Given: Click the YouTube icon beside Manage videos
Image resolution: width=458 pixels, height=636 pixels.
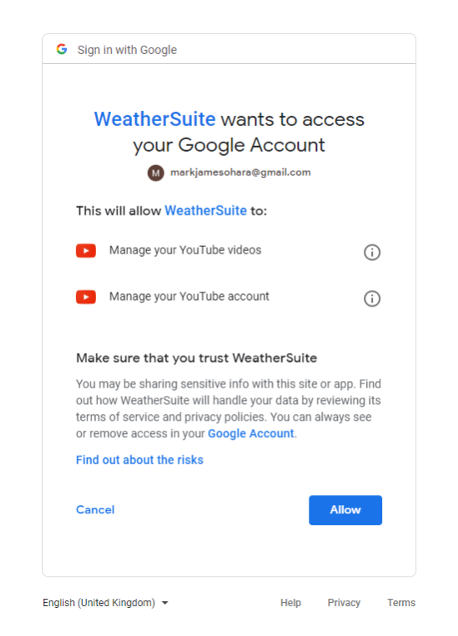Looking at the screenshot, I should [86, 251].
